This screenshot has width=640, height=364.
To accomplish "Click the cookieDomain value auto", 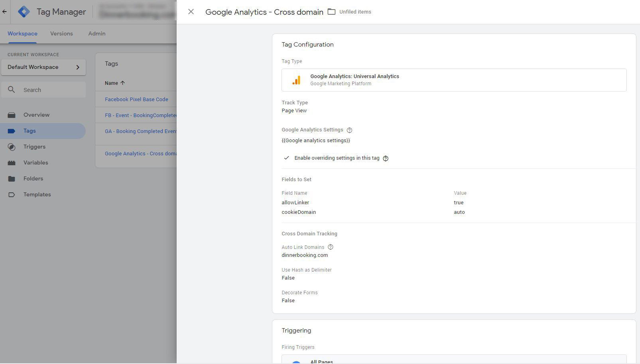I will point(459,212).
